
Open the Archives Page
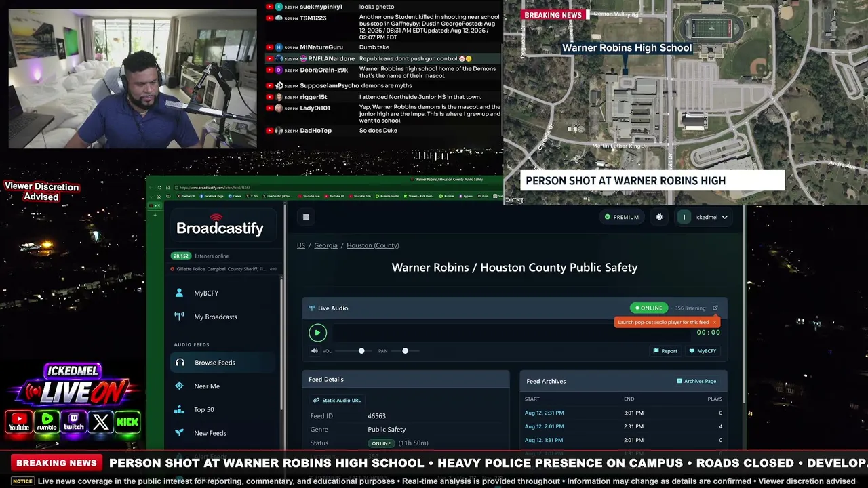click(696, 381)
